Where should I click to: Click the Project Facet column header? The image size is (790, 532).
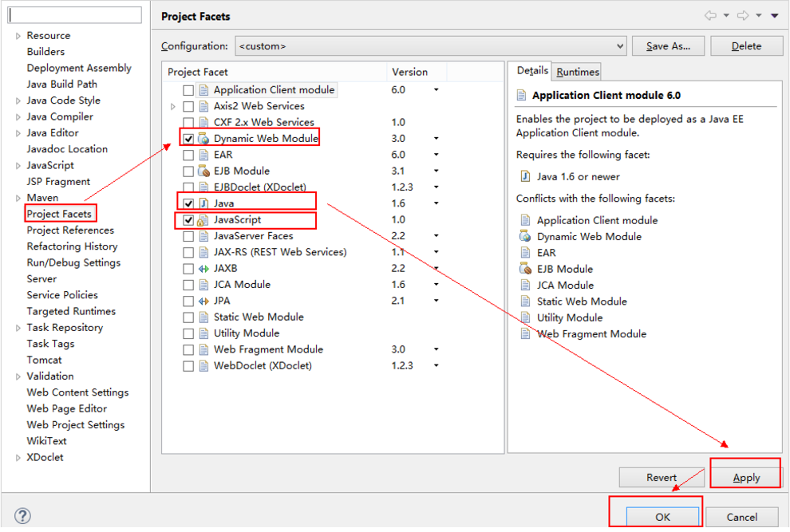tap(275, 72)
